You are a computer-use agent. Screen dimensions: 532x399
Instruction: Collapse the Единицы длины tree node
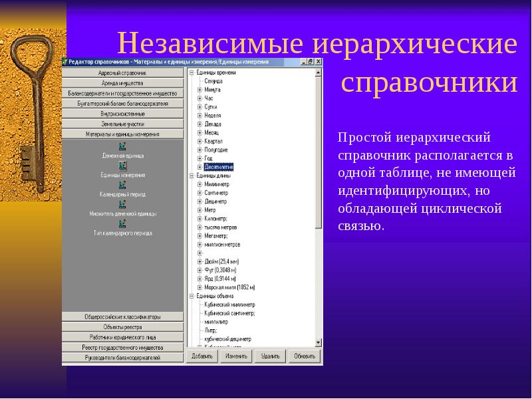click(192, 175)
